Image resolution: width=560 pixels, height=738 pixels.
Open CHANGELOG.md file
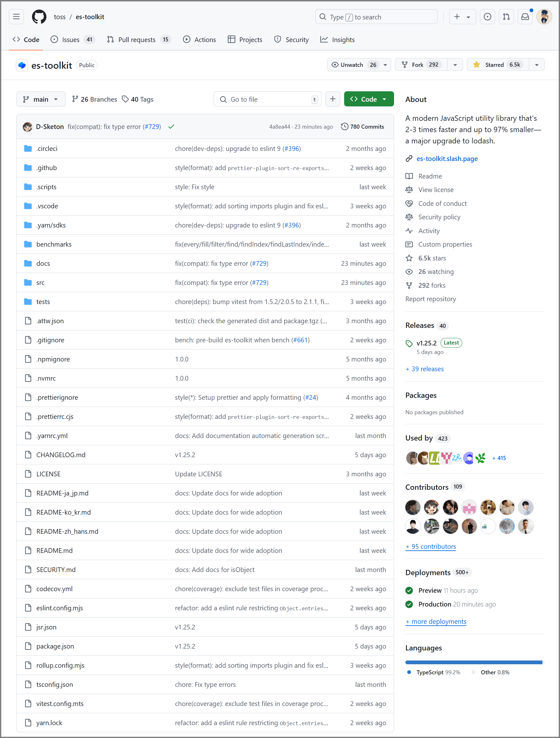[x=61, y=455]
